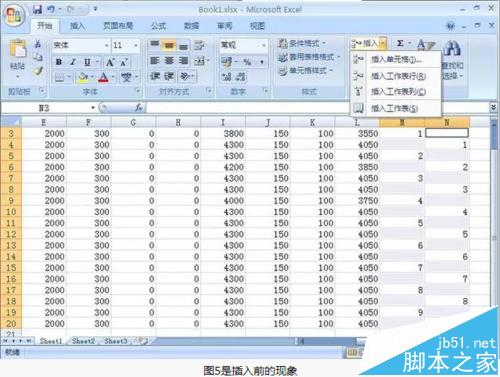Viewport: 500px width, 377px height.
Task: Apply percent style
Action: click(247, 62)
